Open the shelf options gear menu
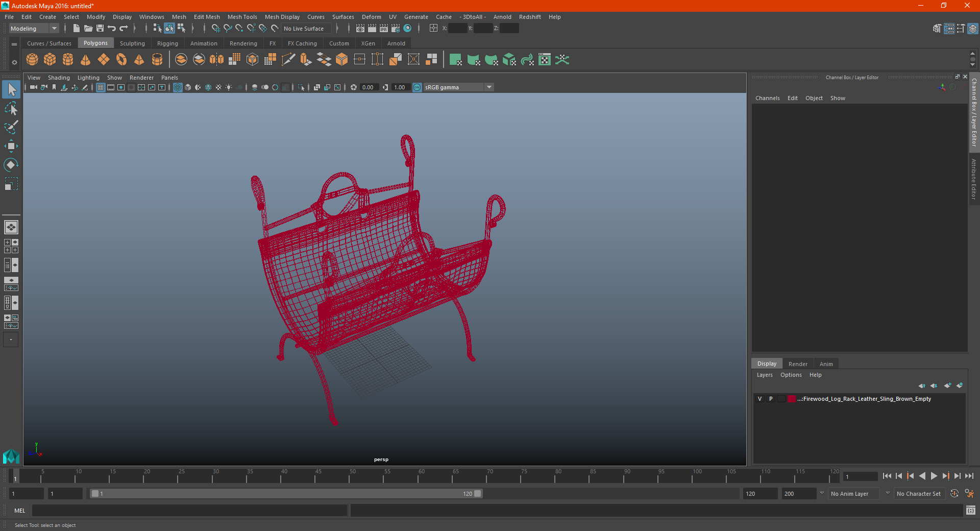 point(14,62)
